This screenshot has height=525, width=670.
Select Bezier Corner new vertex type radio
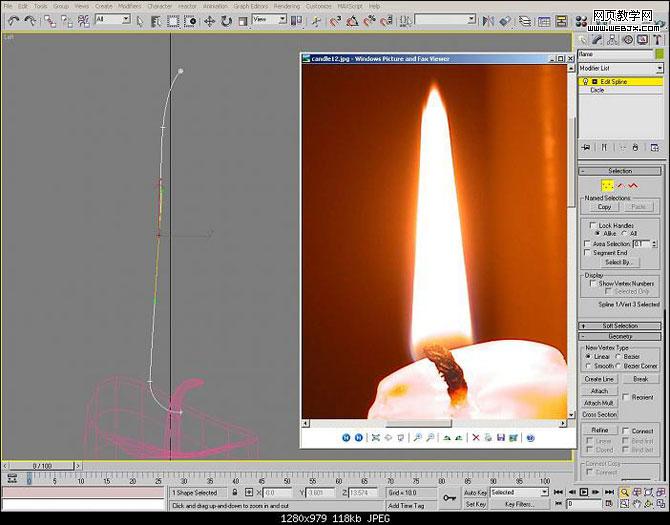pyautogui.click(x=618, y=366)
